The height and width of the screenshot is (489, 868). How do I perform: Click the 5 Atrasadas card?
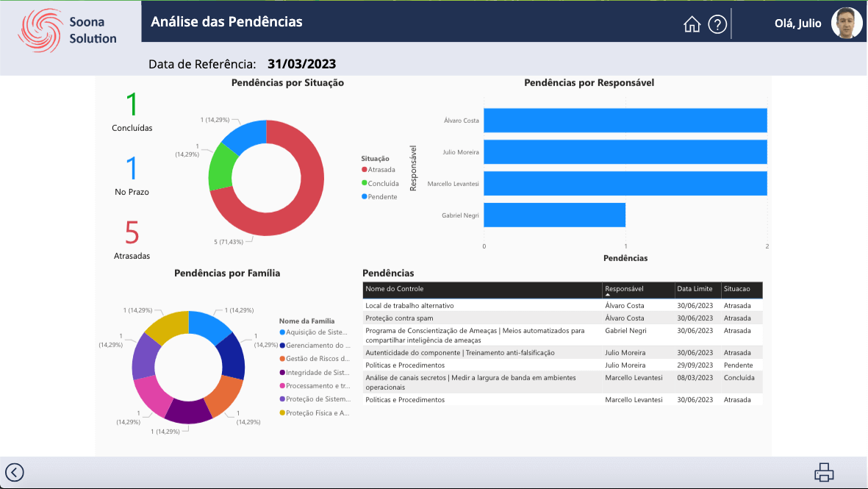click(x=132, y=239)
